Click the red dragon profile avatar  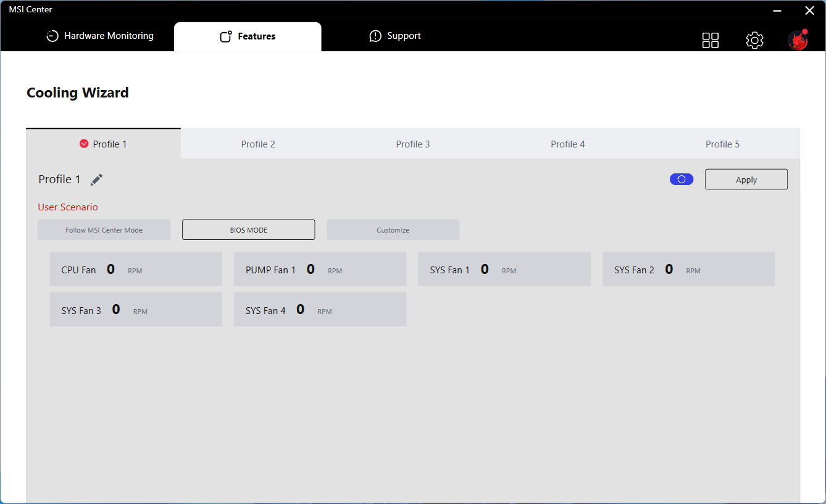point(798,39)
